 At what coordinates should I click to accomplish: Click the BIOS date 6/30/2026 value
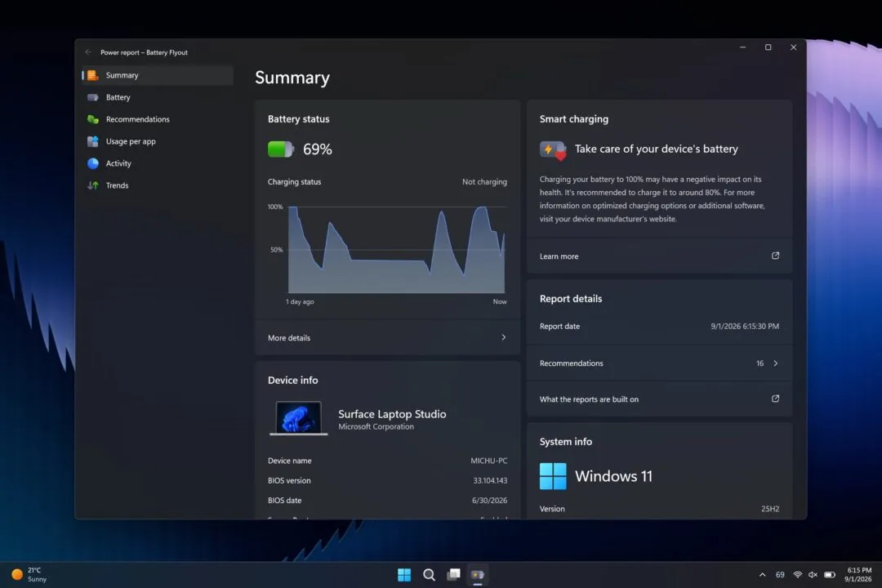pos(489,501)
